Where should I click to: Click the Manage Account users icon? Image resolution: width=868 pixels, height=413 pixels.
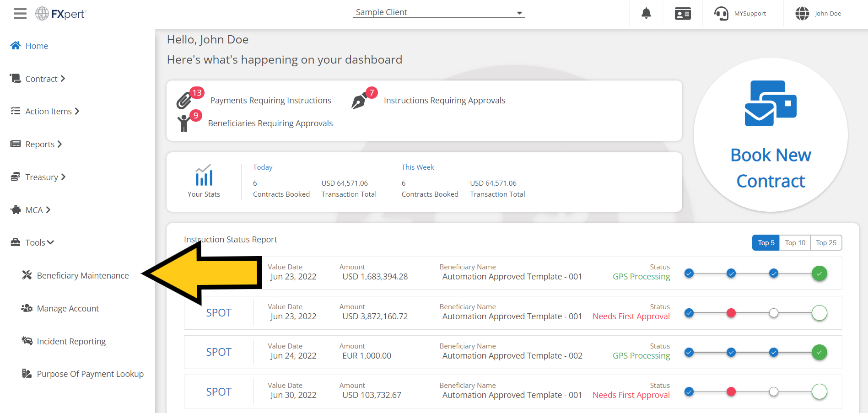point(27,308)
